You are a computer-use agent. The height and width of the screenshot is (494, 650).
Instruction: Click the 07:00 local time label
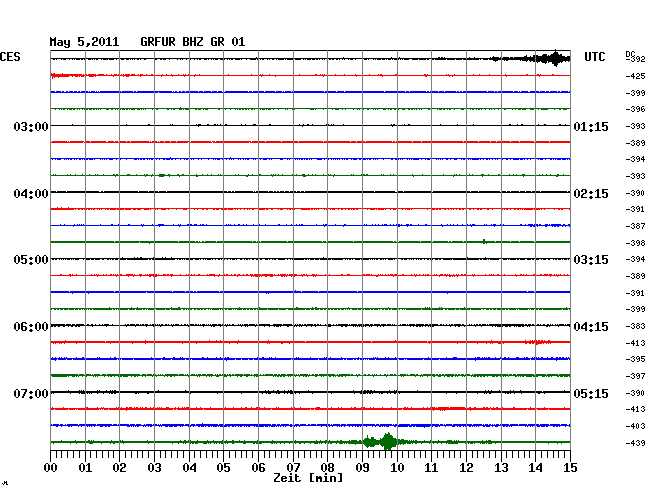[31, 393]
